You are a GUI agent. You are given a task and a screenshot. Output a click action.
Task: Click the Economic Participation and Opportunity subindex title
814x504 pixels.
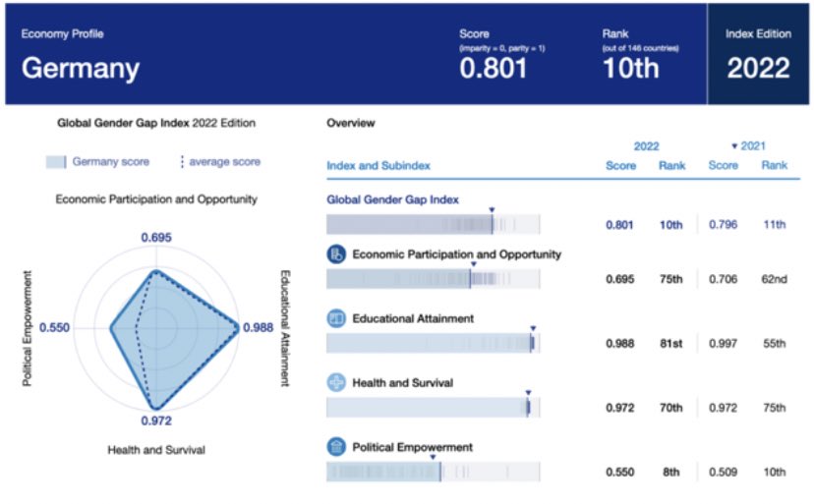tap(457, 254)
